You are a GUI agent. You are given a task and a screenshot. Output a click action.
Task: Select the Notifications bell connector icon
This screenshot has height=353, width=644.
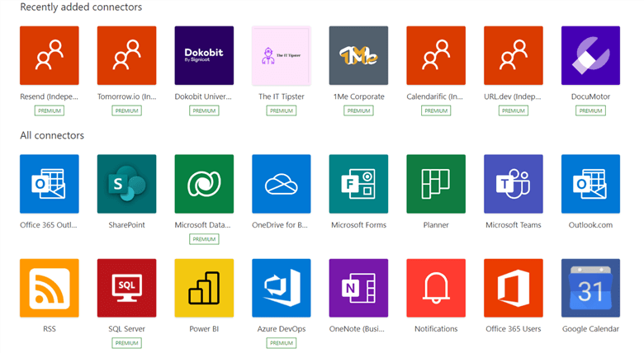(436, 288)
